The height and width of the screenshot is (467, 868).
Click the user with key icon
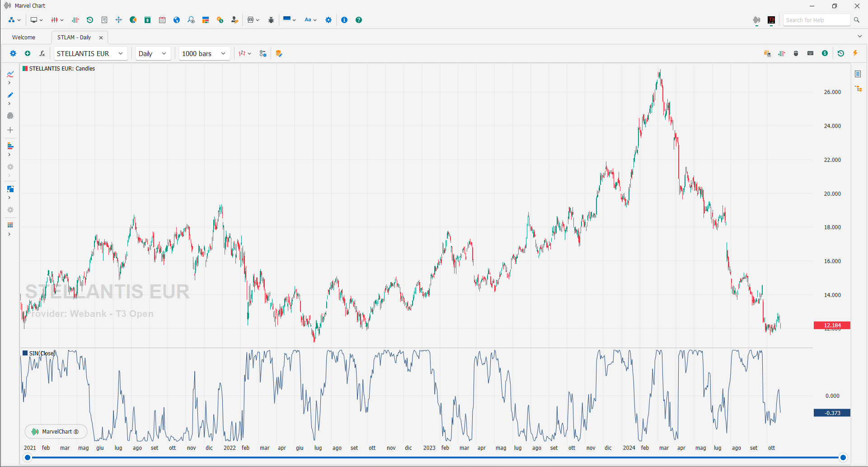(235, 20)
